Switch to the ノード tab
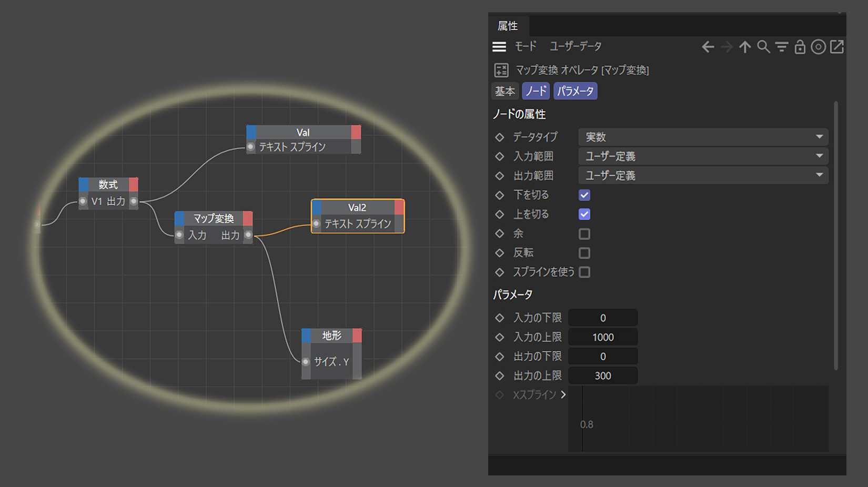 pos(536,91)
